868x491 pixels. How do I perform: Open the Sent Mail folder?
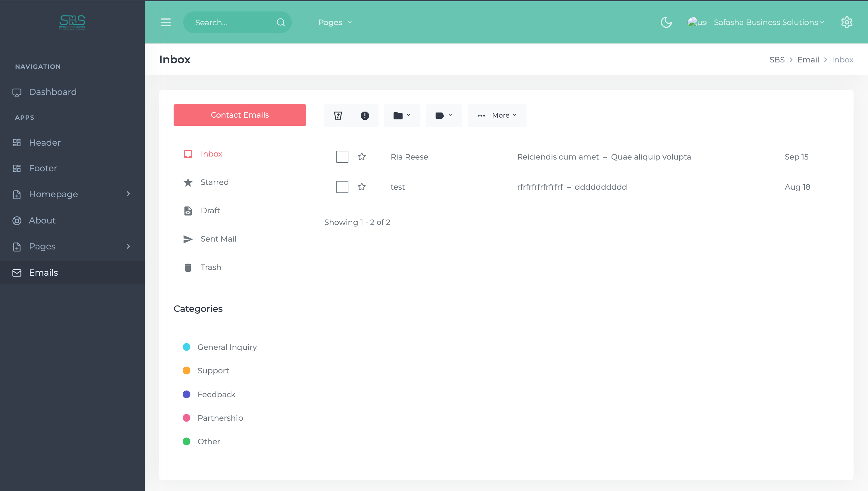(x=209, y=239)
